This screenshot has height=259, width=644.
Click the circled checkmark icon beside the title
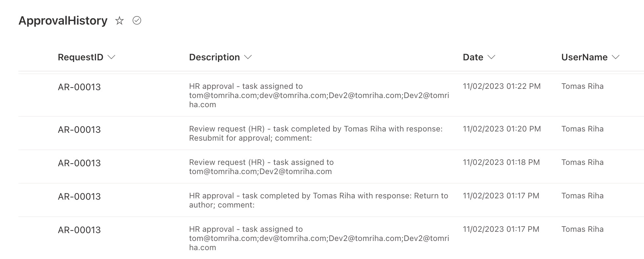[137, 21]
